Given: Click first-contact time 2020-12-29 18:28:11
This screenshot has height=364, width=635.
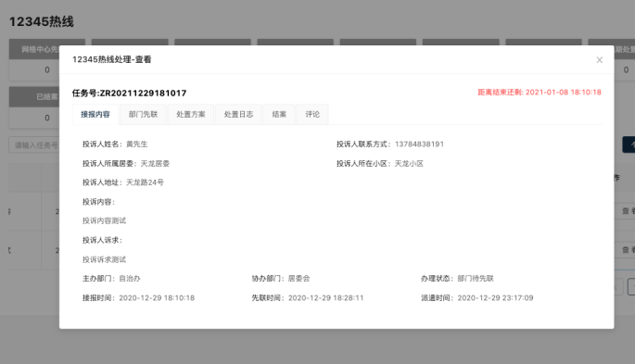Looking at the screenshot, I should point(325,297).
